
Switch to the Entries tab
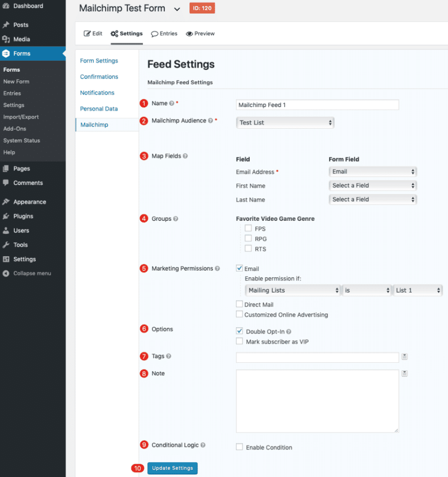click(164, 34)
